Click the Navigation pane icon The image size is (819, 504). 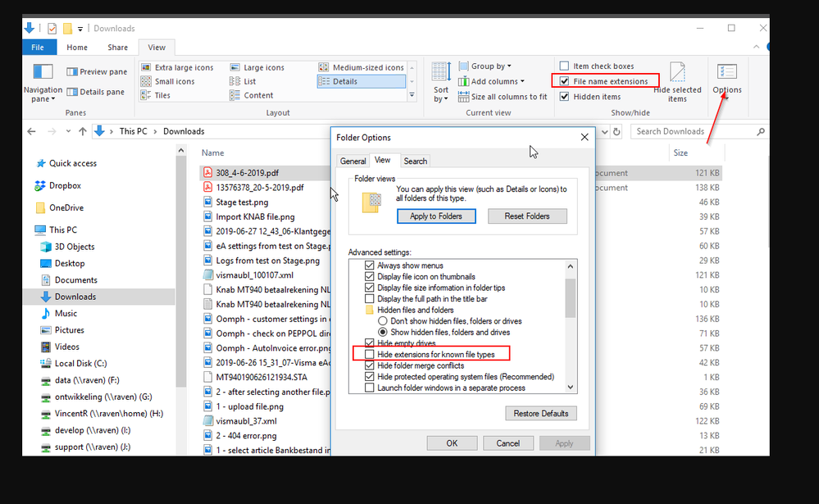[43, 71]
